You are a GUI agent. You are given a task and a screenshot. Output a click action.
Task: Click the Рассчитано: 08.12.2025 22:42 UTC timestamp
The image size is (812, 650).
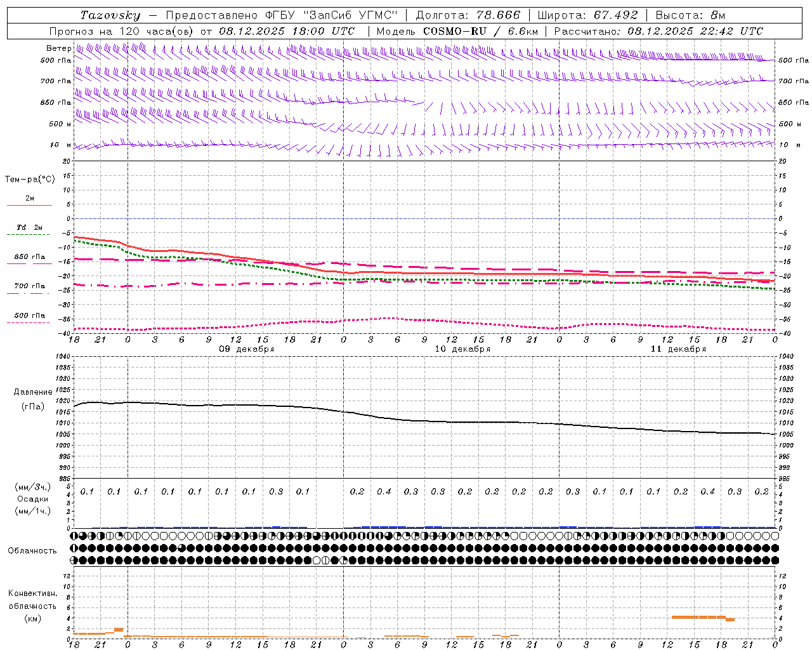pos(658,31)
